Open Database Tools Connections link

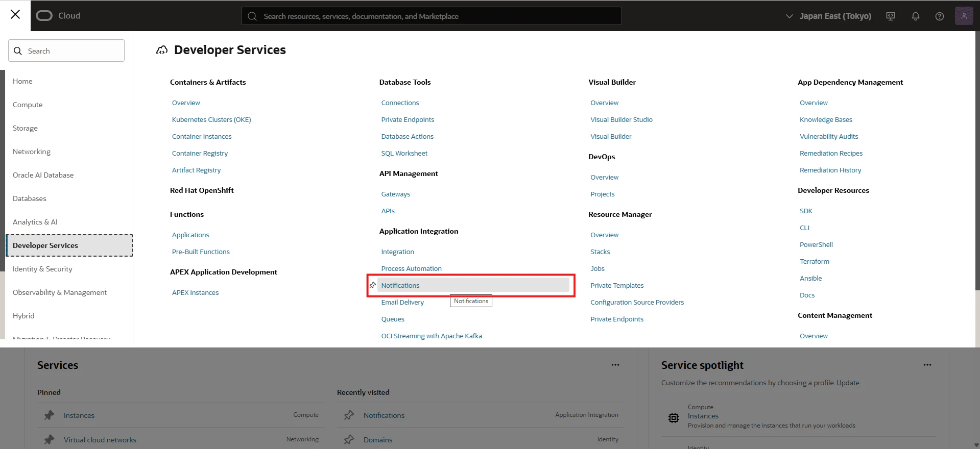(x=400, y=103)
